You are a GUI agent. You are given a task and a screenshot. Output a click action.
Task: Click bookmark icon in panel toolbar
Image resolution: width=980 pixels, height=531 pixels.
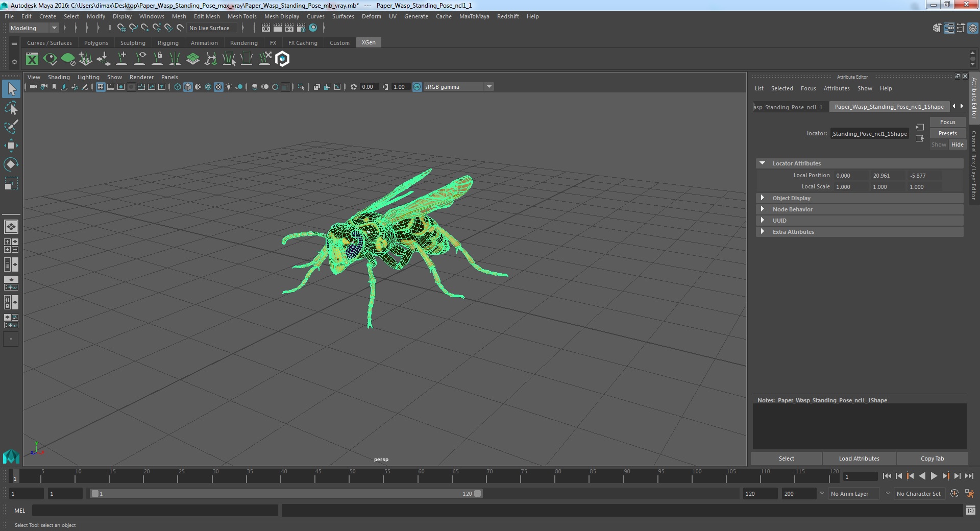(x=54, y=87)
